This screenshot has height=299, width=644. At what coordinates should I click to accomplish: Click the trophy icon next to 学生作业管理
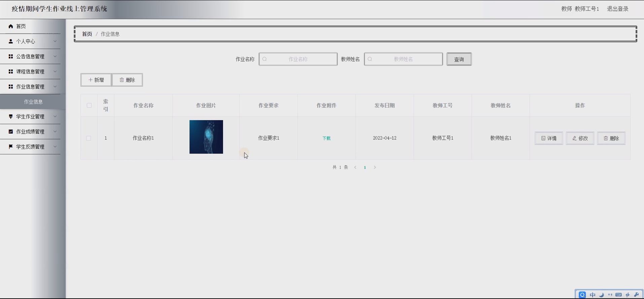11,117
